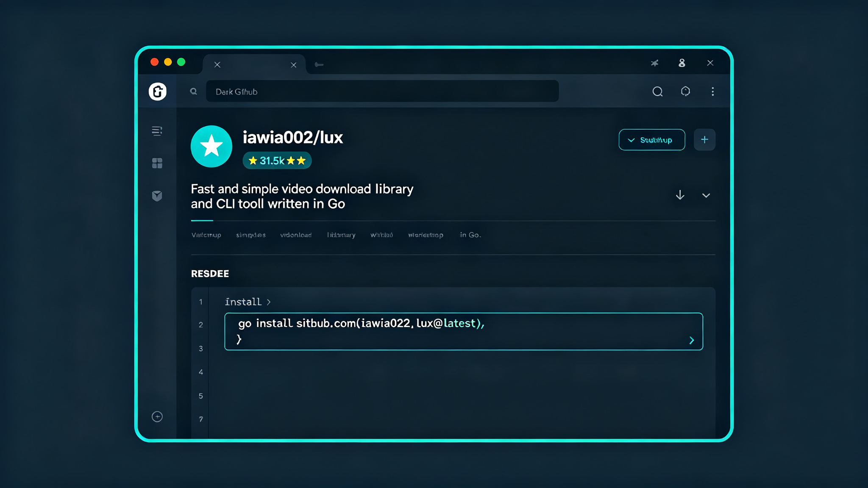This screenshot has height=488, width=868.
Task: Click the key icon next to the tab
Action: (319, 64)
